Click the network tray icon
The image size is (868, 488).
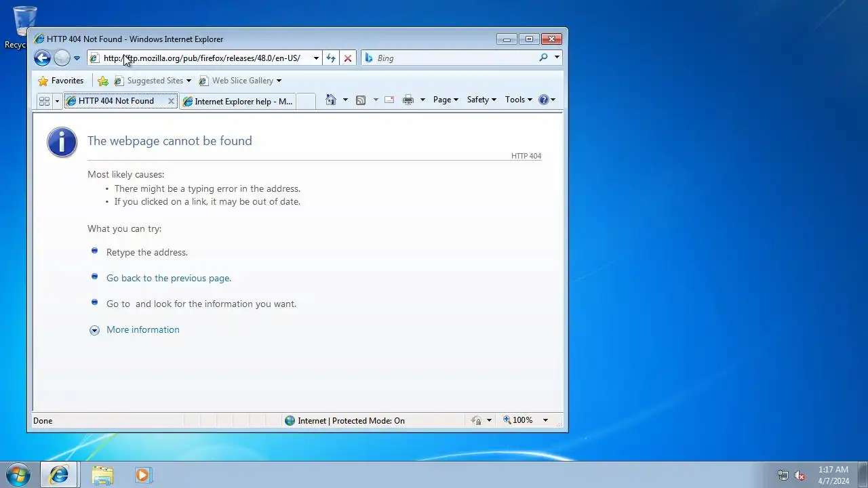tap(783, 475)
